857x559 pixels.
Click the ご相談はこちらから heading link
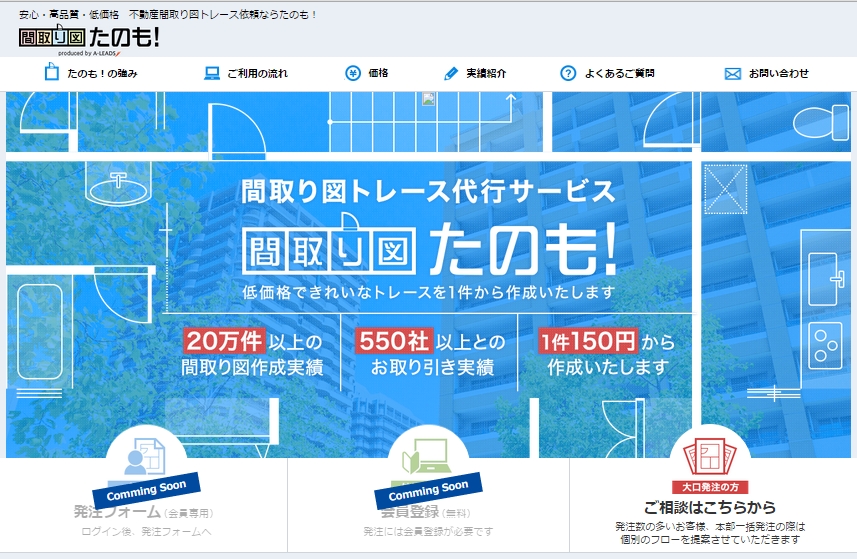coord(710,508)
